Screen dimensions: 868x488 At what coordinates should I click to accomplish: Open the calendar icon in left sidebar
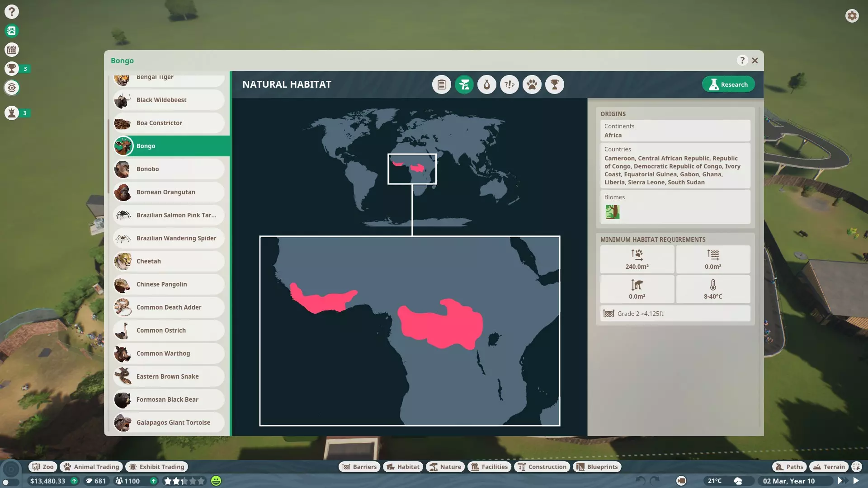tap(12, 50)
